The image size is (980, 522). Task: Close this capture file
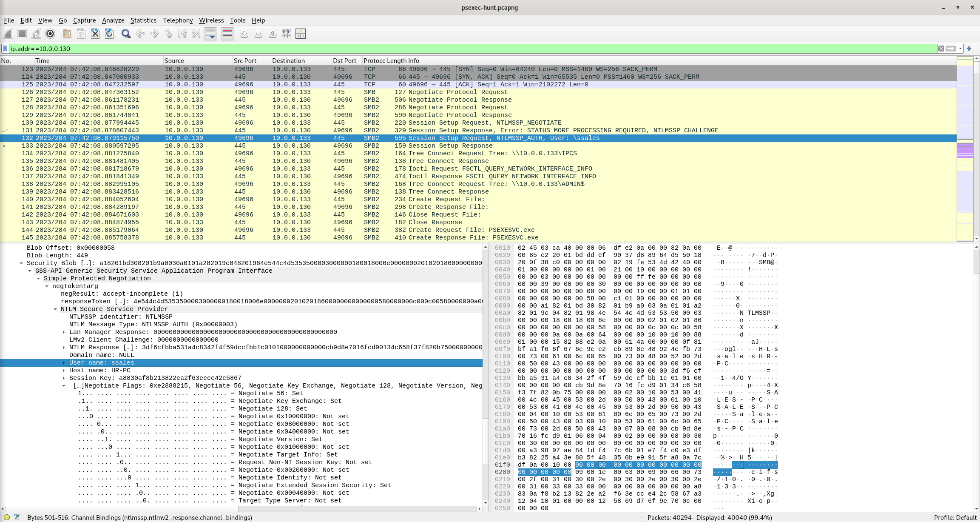click(x=95, y=34)
